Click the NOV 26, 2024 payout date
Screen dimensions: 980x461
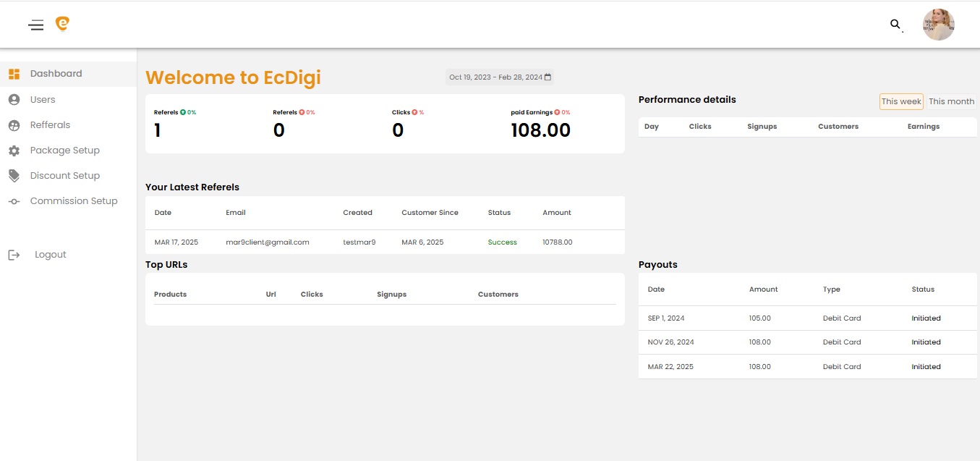click(671, 342)
